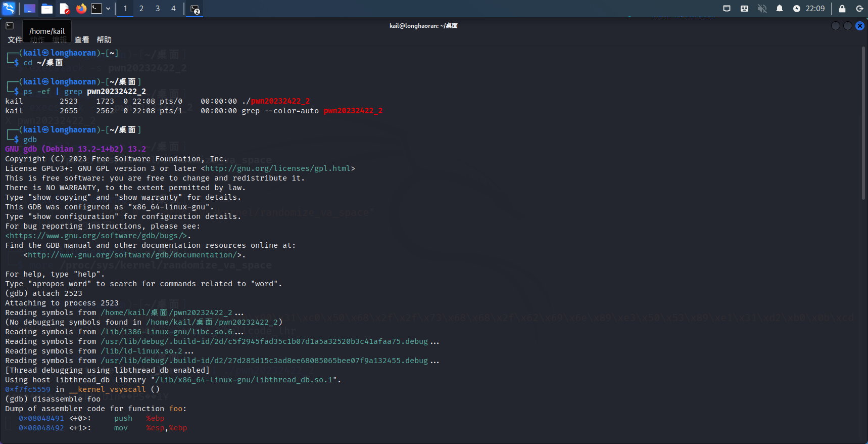This screenshot has height=444, width=868.
Task: Open the gnu.org/licenses/gpl.html link
Action: [278, 168]
